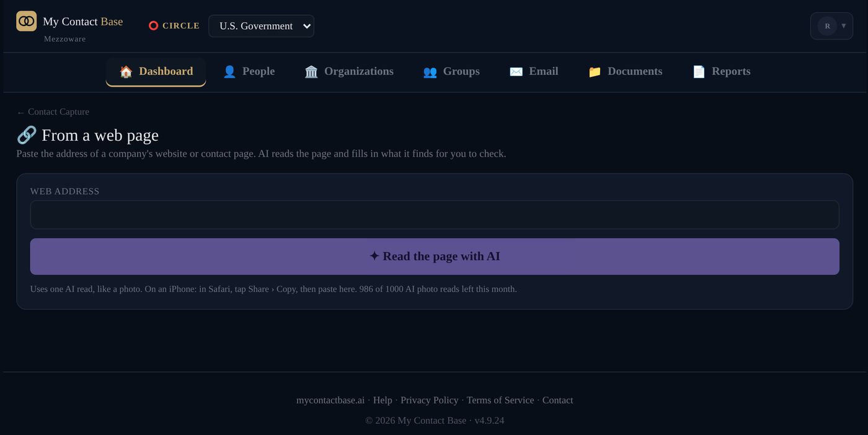Open the Help footer link
This screenshot has width=868, height=435.
383,400
